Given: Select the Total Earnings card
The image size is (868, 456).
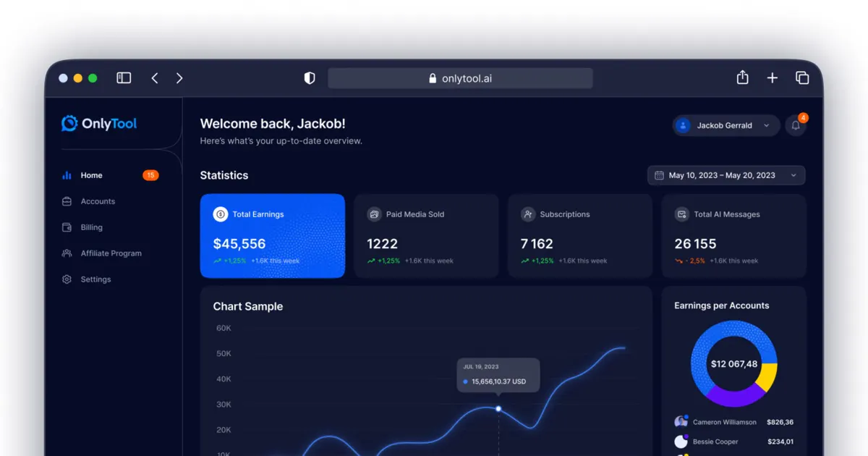Looking at the screenshot, I should point(273,236).
